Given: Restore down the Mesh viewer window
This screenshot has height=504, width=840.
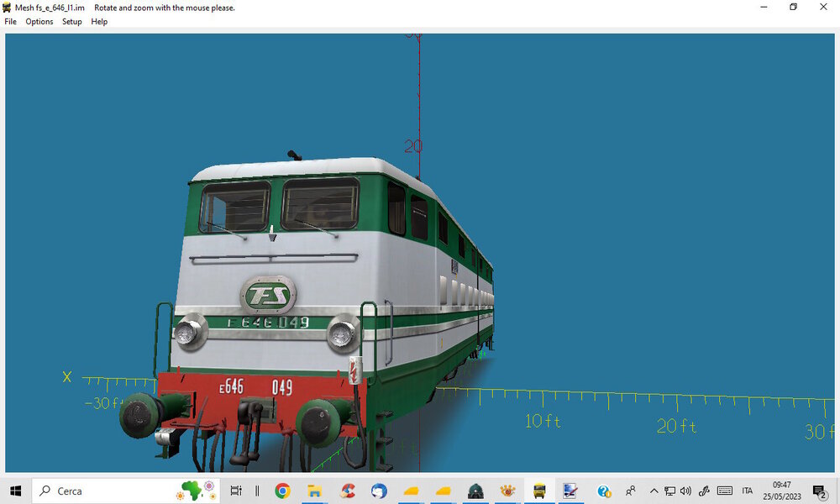Looking at the screenshot, I should (794, 7).
